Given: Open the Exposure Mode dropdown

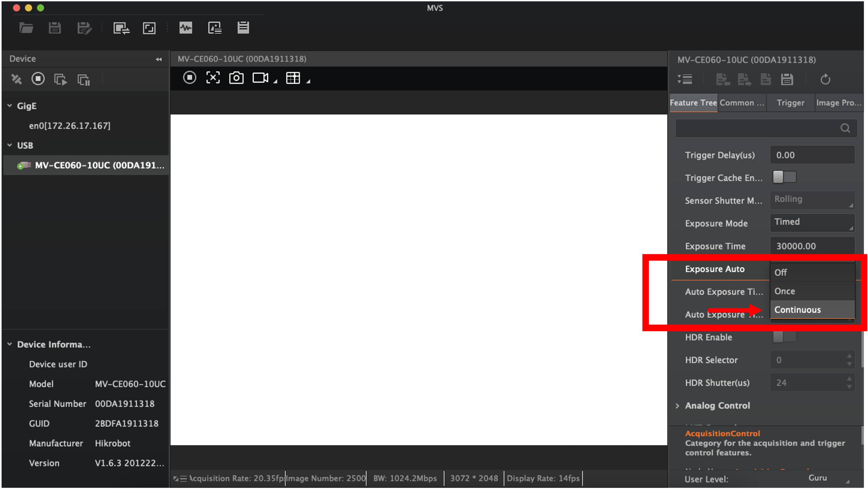Looking at the screenshot, I should tap(812, 222).
